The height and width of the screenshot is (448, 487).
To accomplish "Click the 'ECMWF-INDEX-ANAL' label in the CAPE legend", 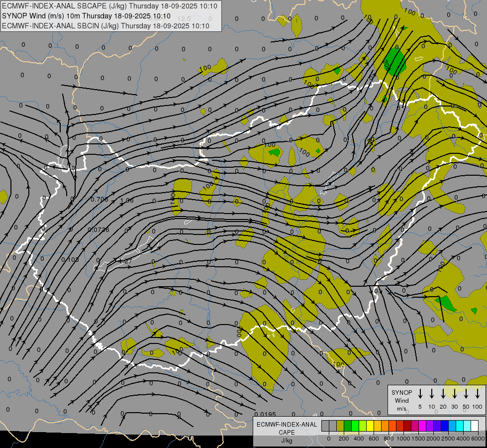I will [x=287, y=425].
